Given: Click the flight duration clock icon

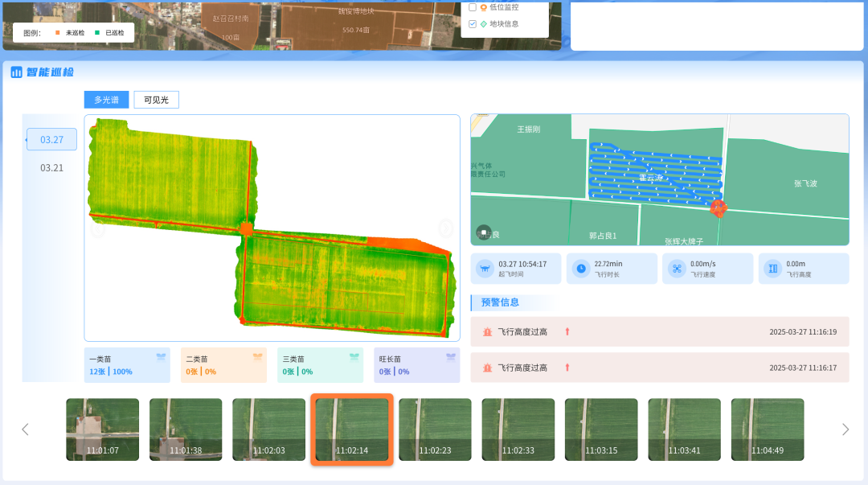Looking at the screenshot, I should pos(580,269).
